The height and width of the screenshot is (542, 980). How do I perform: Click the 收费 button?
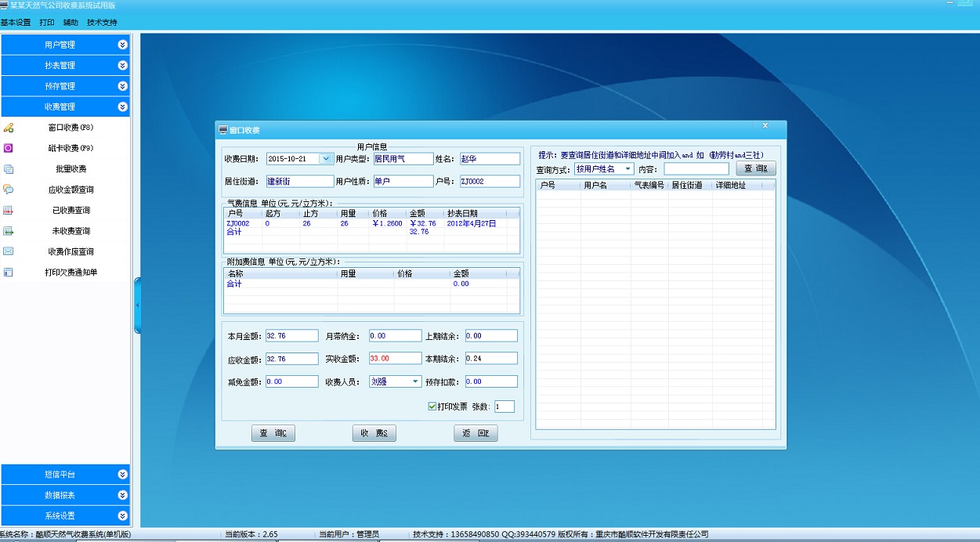(x=374, y=433)
